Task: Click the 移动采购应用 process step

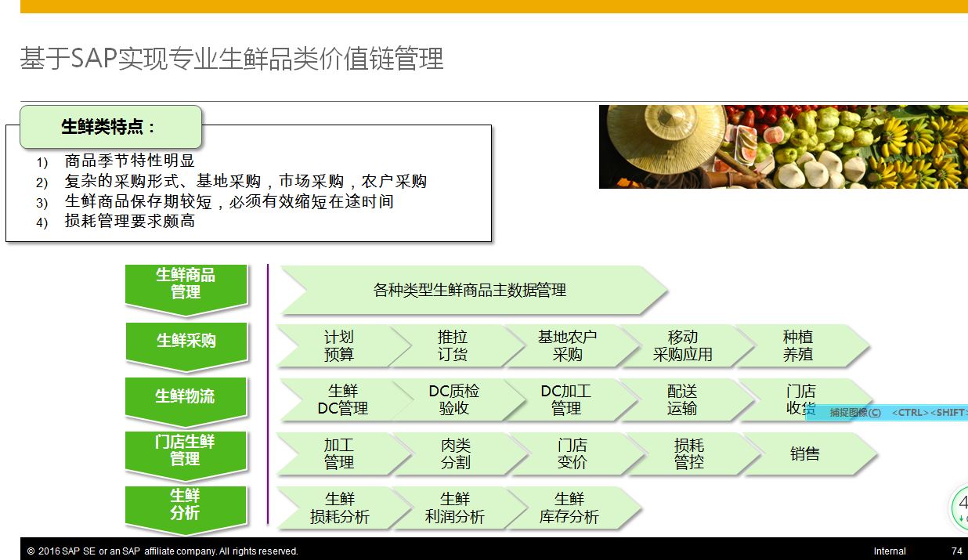Action: coord(687,345)
